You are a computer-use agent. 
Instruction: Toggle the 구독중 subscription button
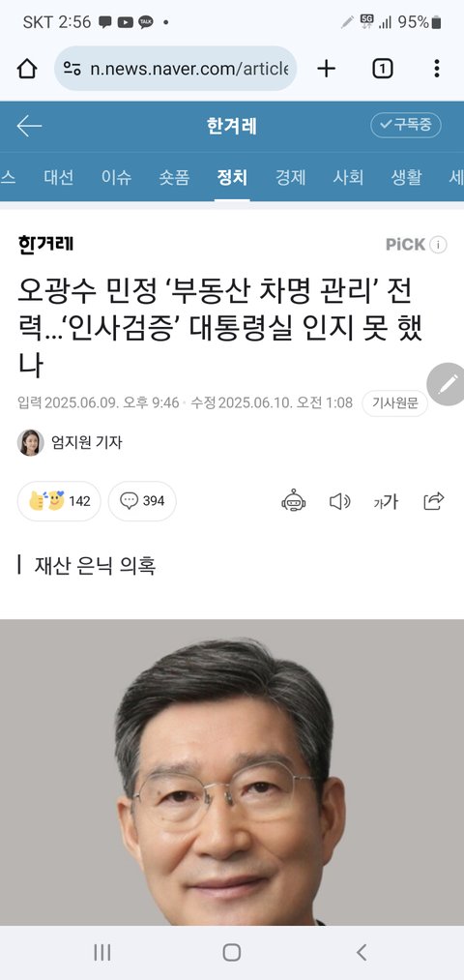click(406, 125)
